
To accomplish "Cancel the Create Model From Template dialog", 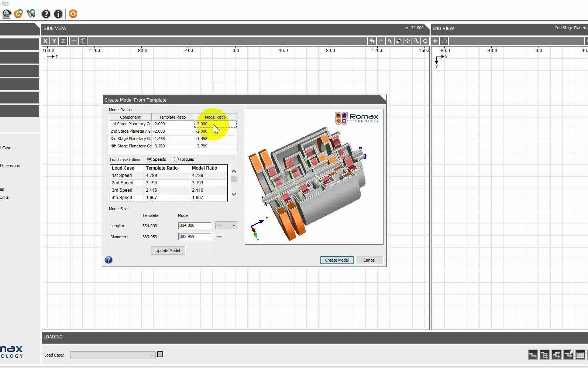I will pos(369,260).
